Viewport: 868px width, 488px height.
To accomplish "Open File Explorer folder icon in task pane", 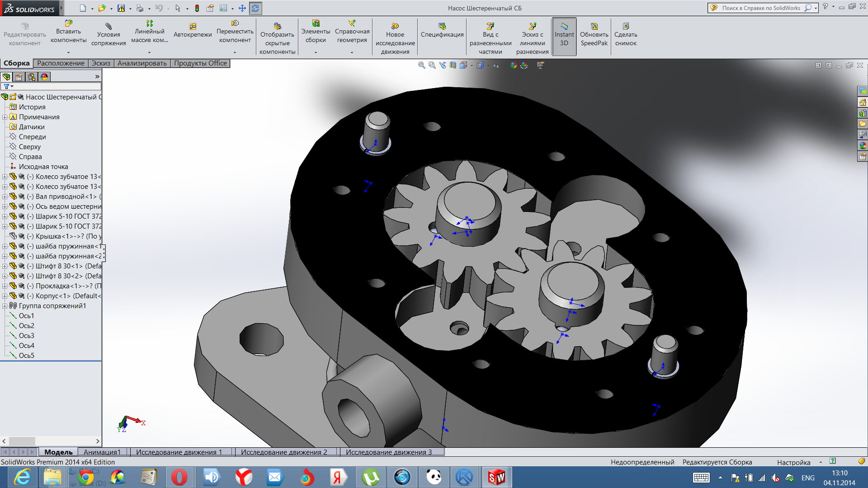I will [x=863, y=124].
